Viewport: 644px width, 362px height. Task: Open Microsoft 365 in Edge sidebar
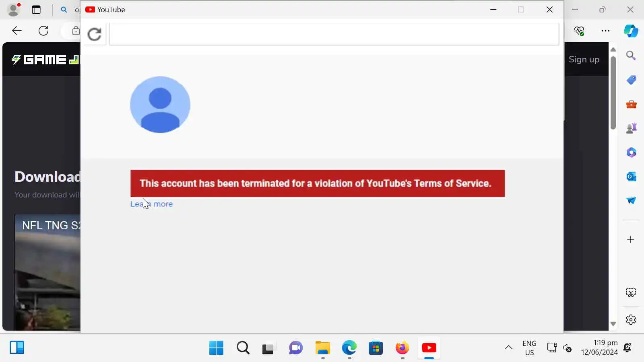631,152
